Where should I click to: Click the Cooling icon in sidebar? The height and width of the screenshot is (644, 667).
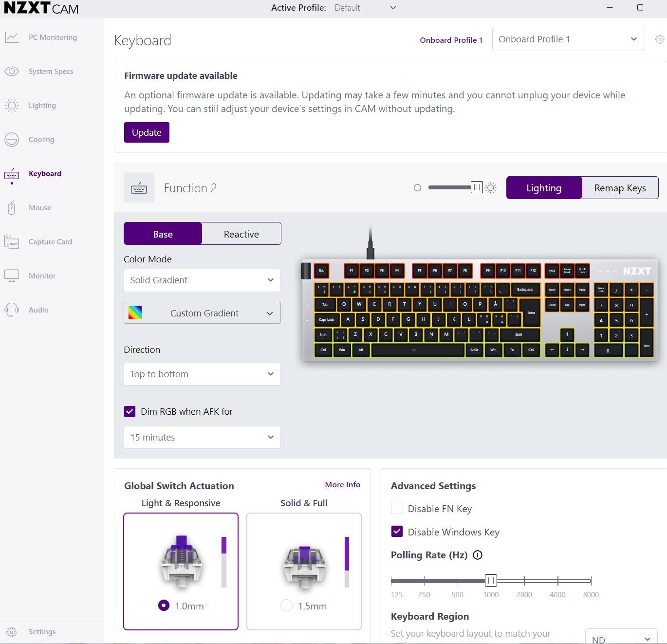12,140
